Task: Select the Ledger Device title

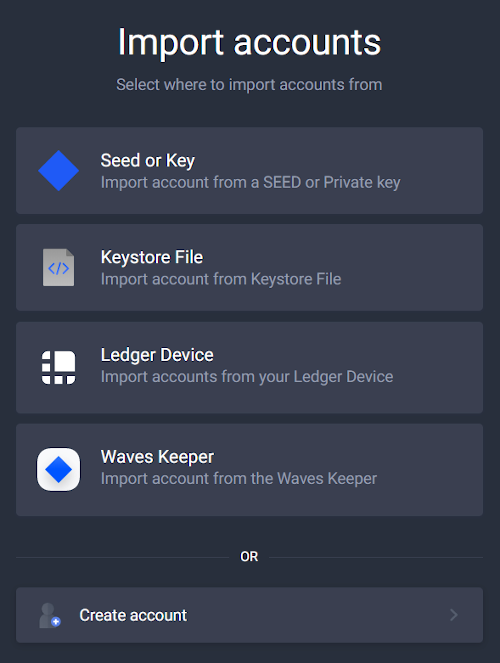Action: 157,355
